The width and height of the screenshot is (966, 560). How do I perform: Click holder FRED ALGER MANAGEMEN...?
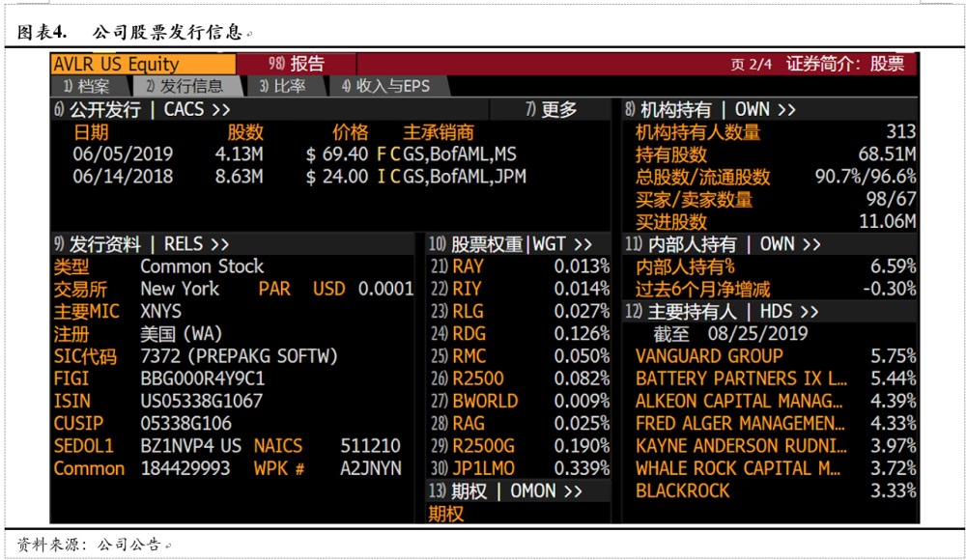[x=740, y=423]
